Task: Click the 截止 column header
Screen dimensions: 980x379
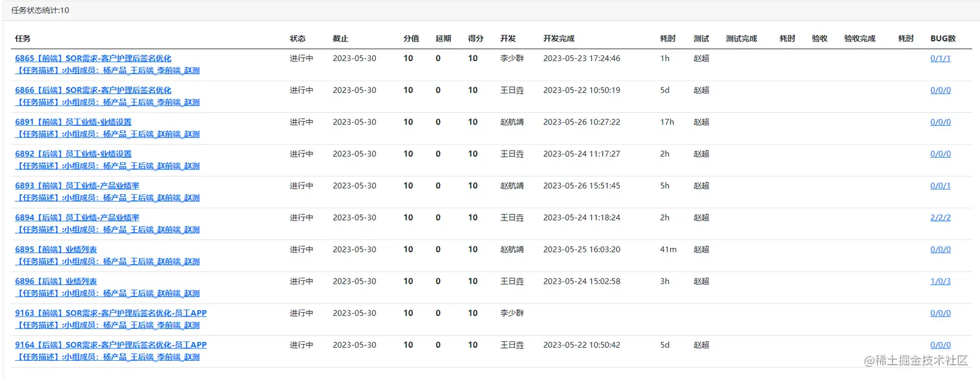Action: point(340,39)
